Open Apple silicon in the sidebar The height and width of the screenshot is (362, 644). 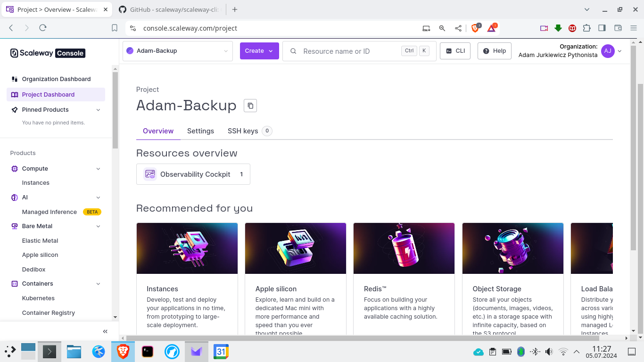pos(40,255)
